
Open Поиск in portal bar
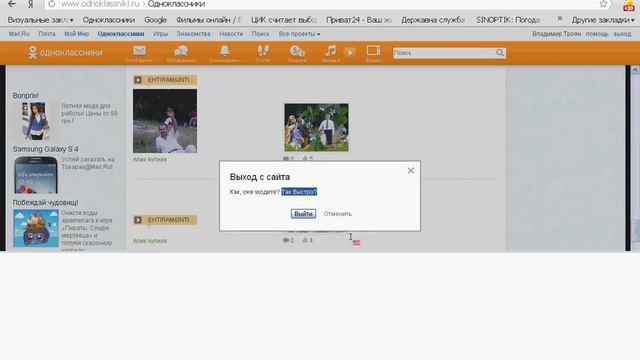(x=260, y=34)
